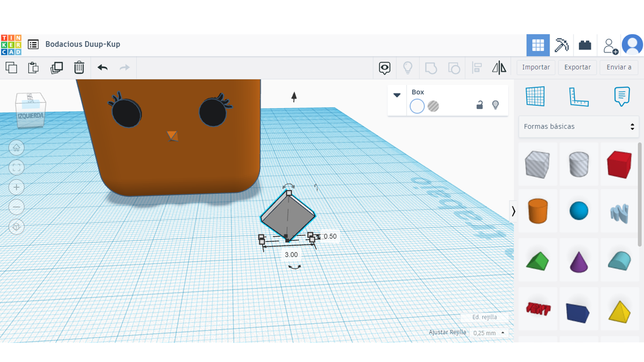Viewport: 644px width, 362px height.
Task: Select the Scribble shape
Action: [619, 213]
